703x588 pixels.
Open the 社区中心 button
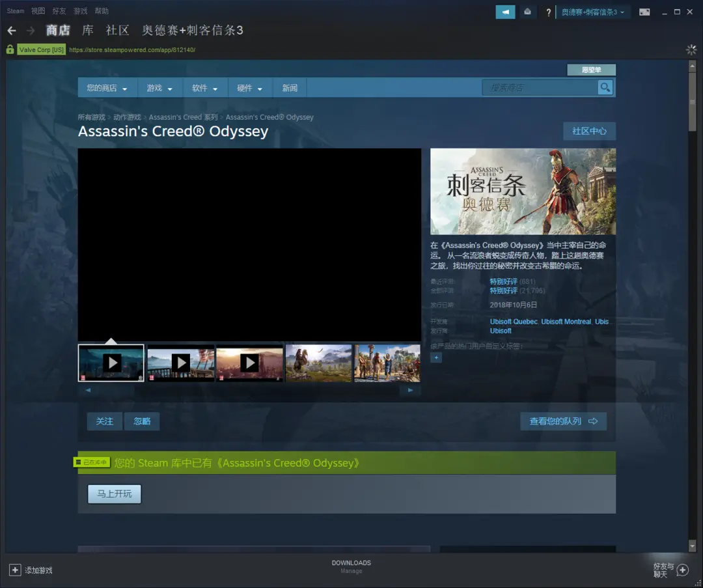[589, 131]
